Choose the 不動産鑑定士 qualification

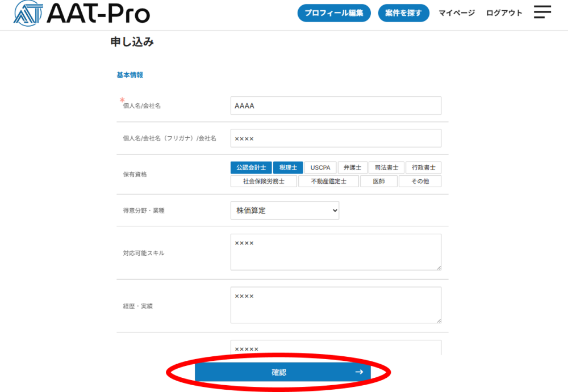click(329, 182)
